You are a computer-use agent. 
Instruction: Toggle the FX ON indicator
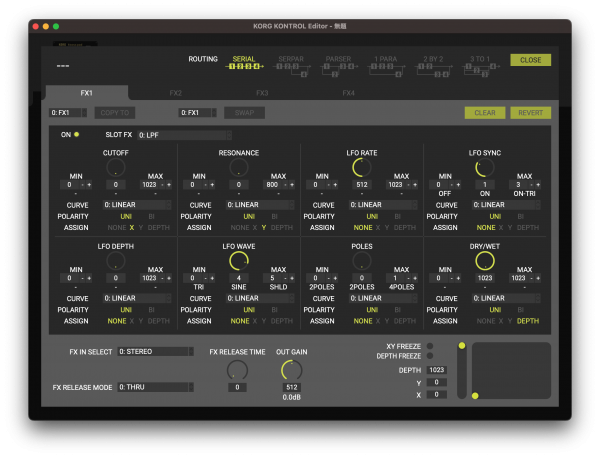pyautogui.click(x=76, y=134)
